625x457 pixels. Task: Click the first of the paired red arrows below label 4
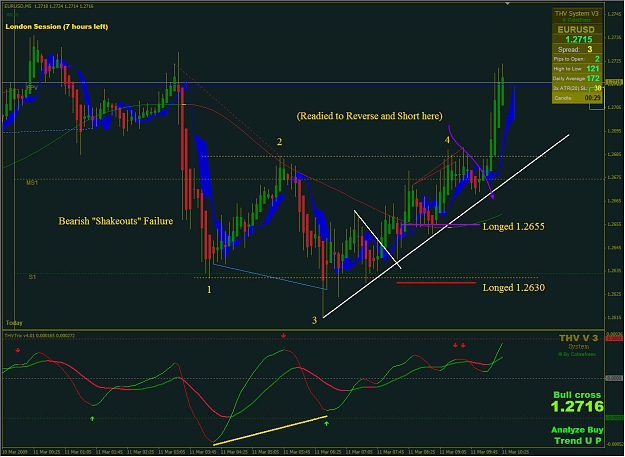(x=455, y=345)
